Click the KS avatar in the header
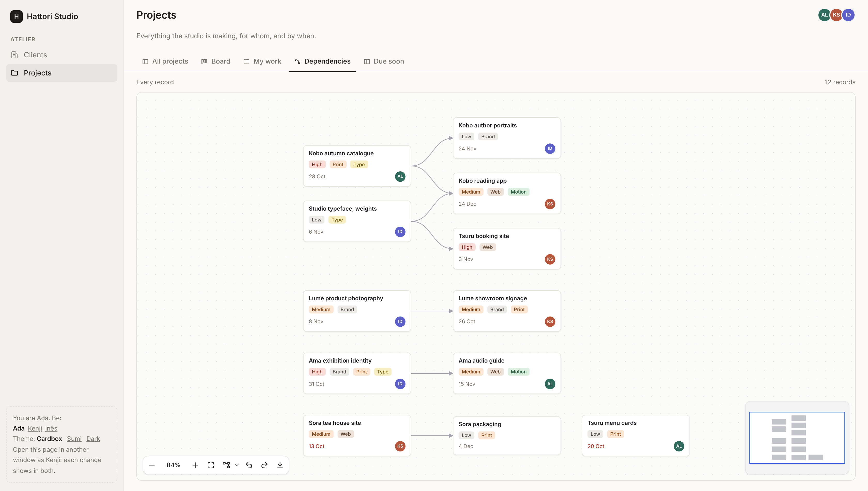Viewport: 868px width, 491px height. [x=836, y=15]
